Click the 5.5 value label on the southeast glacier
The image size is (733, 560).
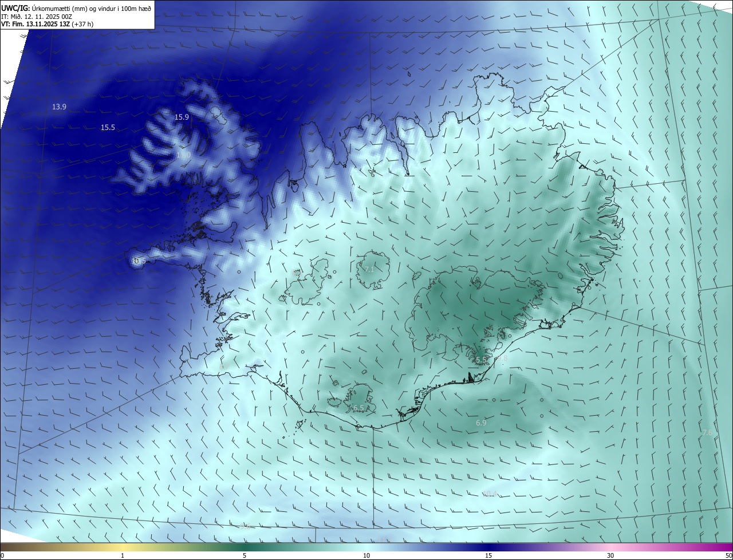[x=481, y=360]
